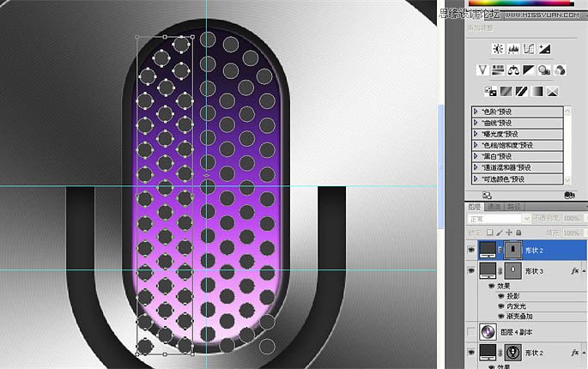Expand the "曝光度" 预设 list
This screenshot has height=369, width=588.
pos(476,134)
